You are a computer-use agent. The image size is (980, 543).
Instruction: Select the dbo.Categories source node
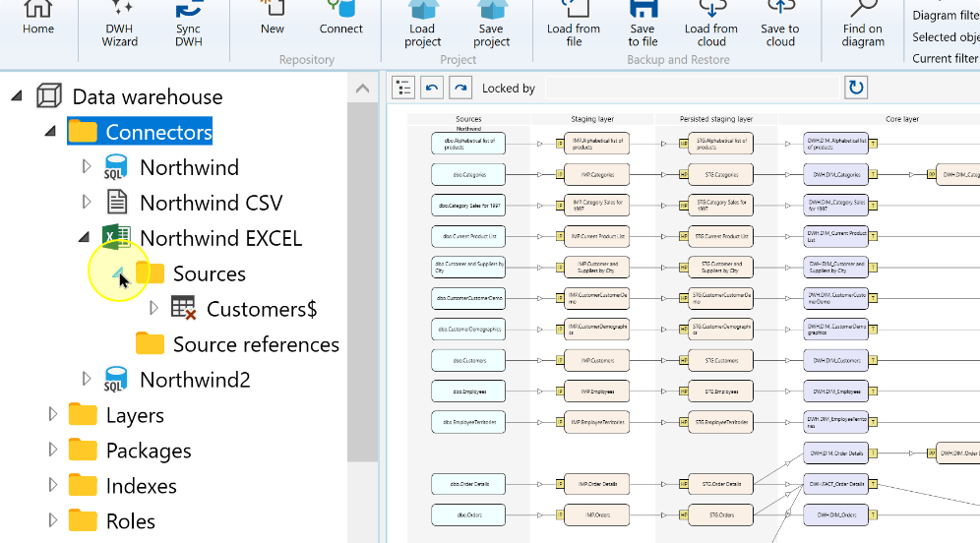[468, 174]
